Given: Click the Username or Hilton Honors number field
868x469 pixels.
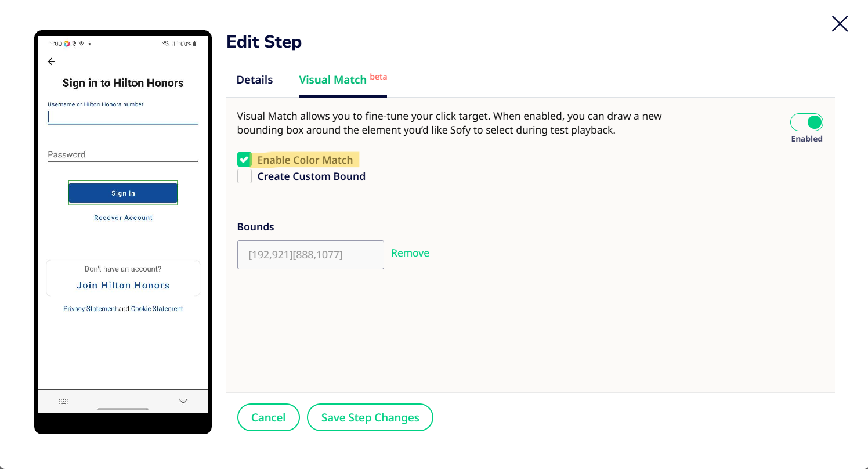Looking at the screenshot, I should [x=123, y=117].
